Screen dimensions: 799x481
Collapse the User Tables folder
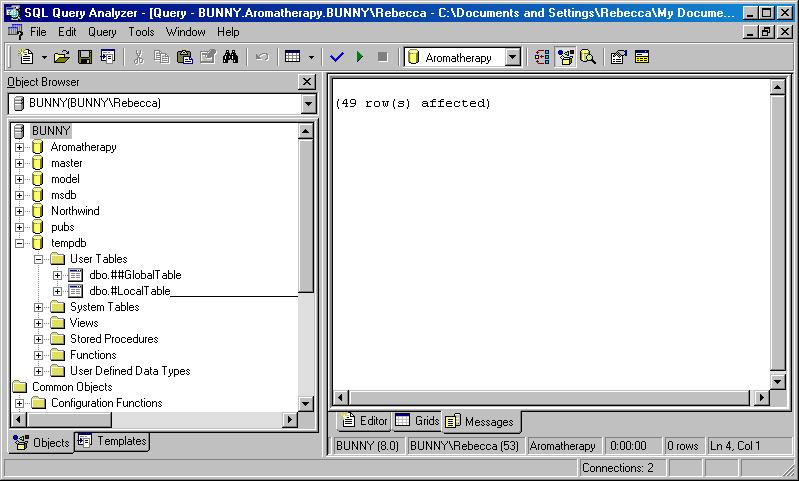38,259
